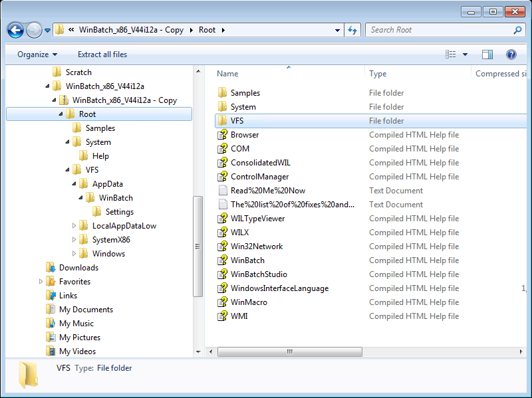Screen dimensions: 532x398
Task: Open My Music in navigation tree
Action: tap(70, 324)
